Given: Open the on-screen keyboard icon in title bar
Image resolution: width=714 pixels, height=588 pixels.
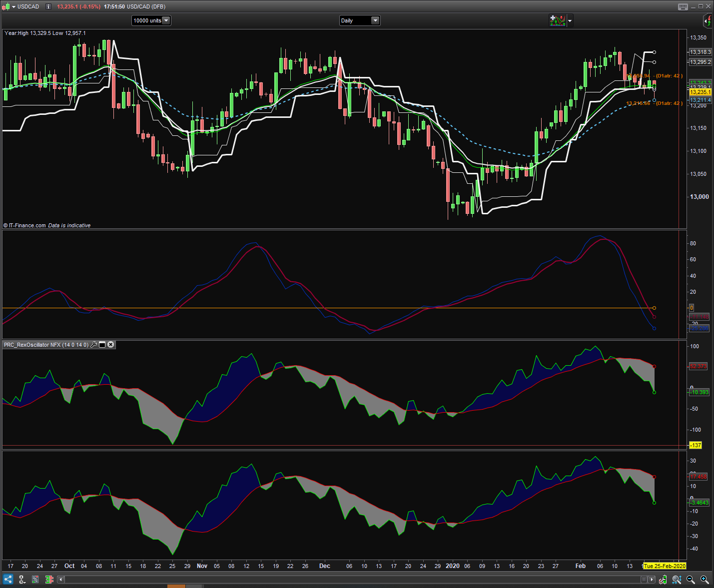Looking at the screenshot, I should [683, 6].
